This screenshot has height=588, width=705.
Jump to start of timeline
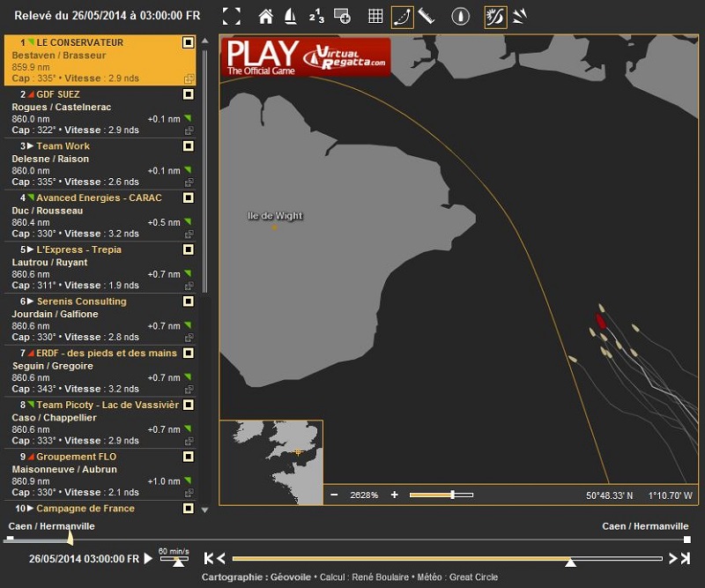point(209,559)
